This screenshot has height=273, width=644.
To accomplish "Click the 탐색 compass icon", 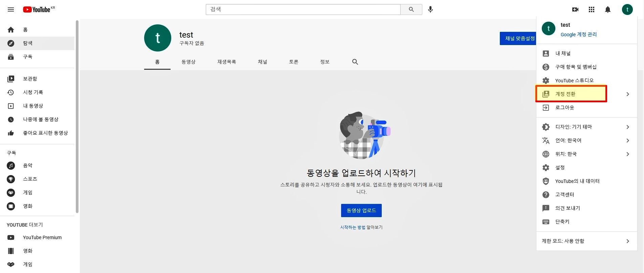I will click(x=11, y=43).
